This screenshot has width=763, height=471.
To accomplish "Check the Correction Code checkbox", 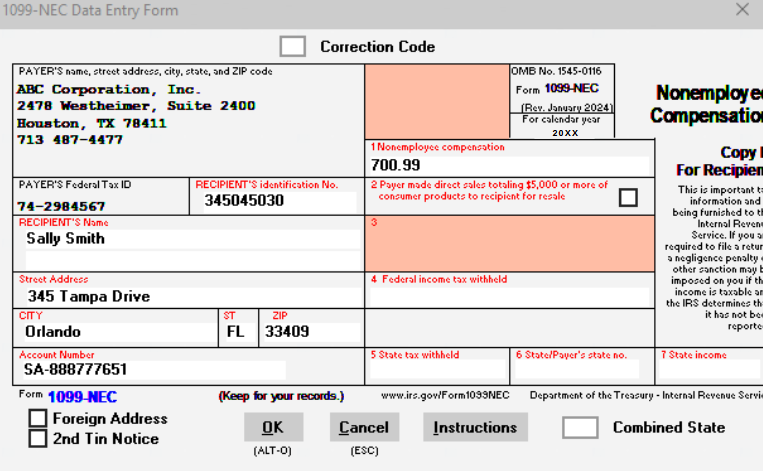I will (292, 47).
